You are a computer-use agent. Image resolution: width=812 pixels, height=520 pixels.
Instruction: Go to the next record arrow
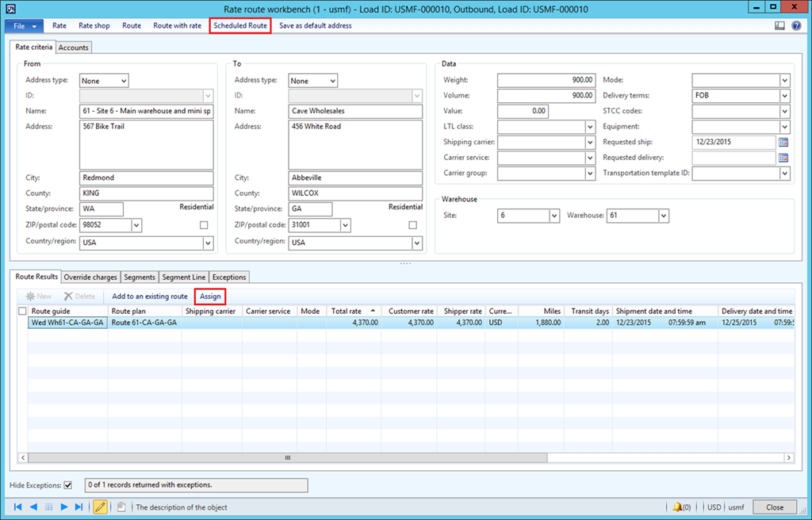(x=63, y=507)
